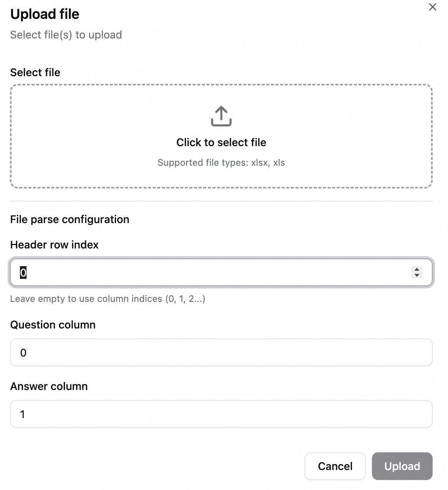Click the 'Leave empty to use column indices' hint
448x490 pixels.
point(108,299)
